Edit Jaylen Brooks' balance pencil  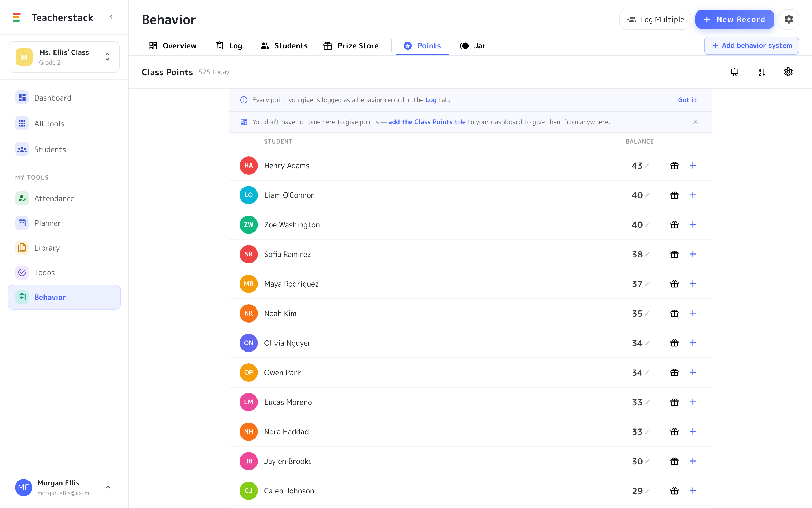point(648,461)
